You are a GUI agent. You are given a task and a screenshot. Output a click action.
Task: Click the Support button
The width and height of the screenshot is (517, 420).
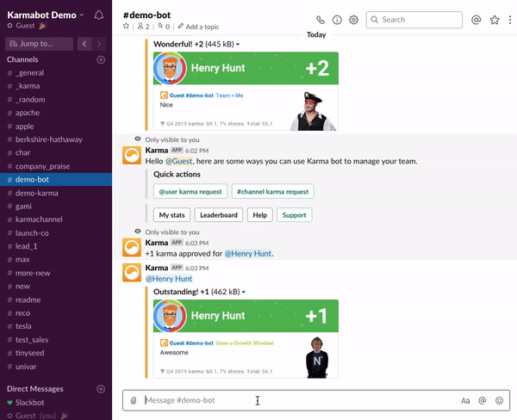(x=294, y=215)
